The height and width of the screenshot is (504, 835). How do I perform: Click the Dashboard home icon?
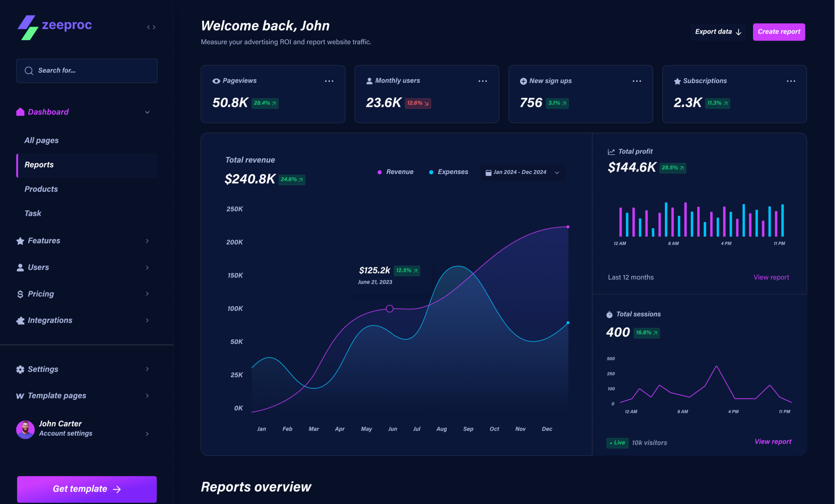coord(20,112)
